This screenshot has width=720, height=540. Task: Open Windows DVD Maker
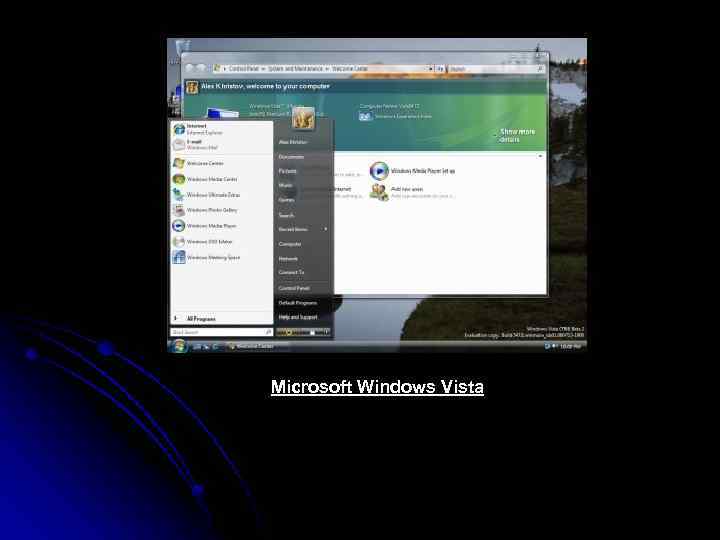tap(221, 242)
